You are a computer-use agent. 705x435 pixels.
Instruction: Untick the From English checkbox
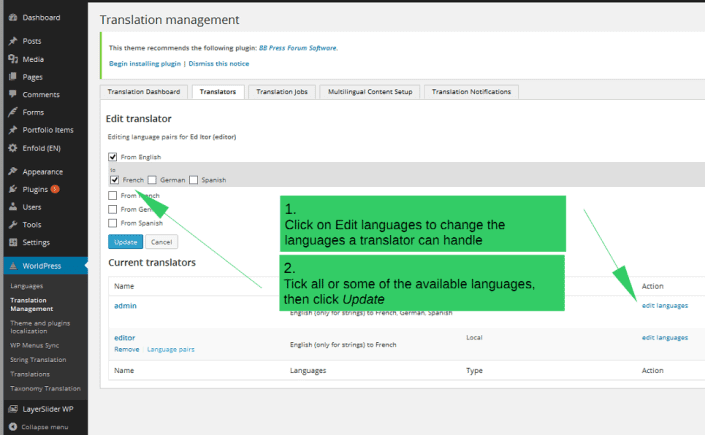tap(112, 157)
